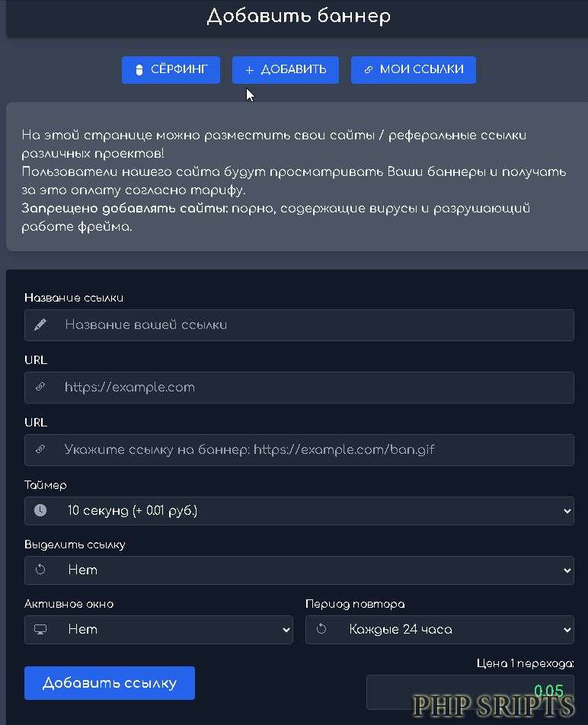Click link icon in banner URL field
Screen dimensions: 588x725
40,449
